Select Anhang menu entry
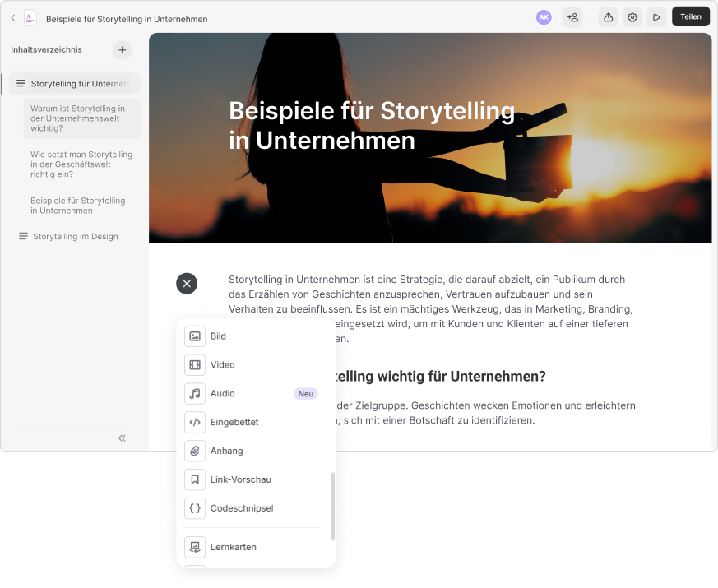This screenshot has width=718, height=588. coord(252,451)
